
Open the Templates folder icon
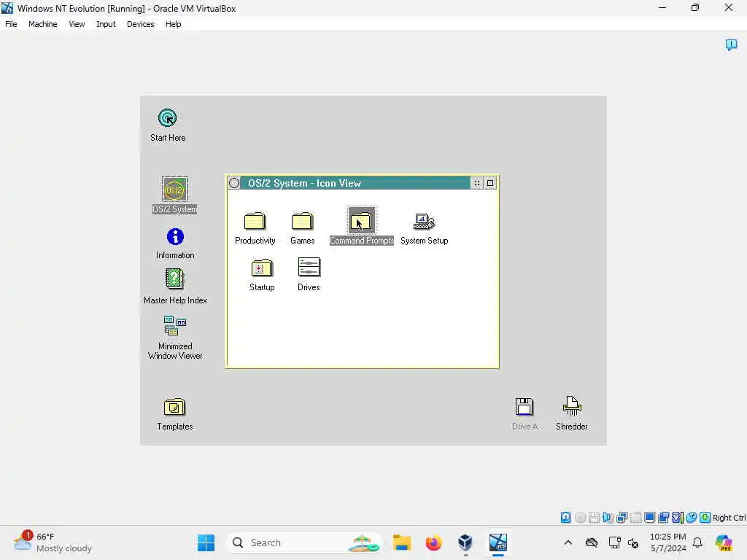tap(174, 408)
